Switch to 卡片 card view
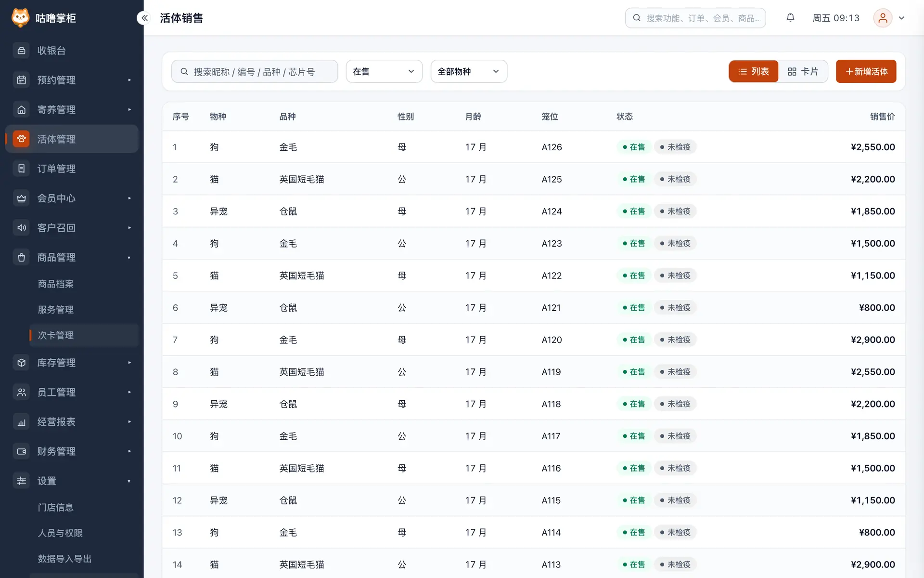924x578 pixels. (x=803, y=71)
